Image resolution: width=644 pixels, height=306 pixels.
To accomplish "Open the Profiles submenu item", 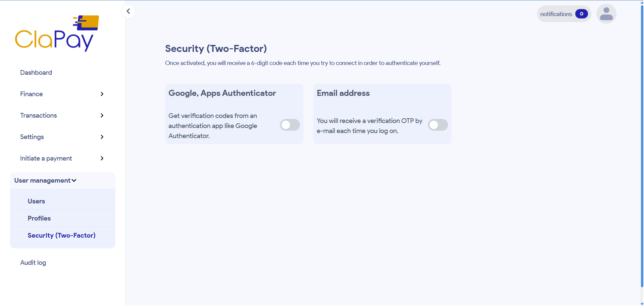I will pos(39,219).
